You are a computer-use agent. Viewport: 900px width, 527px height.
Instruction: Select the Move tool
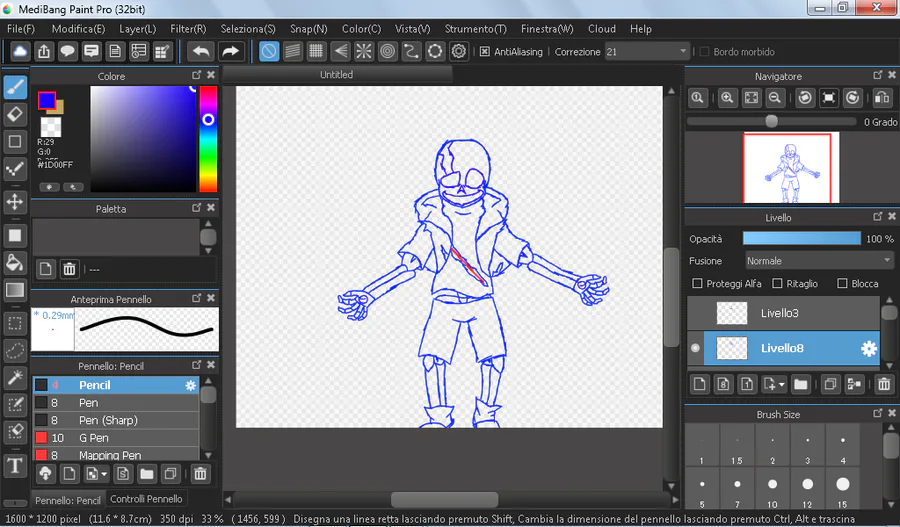[x=15, y=202]
